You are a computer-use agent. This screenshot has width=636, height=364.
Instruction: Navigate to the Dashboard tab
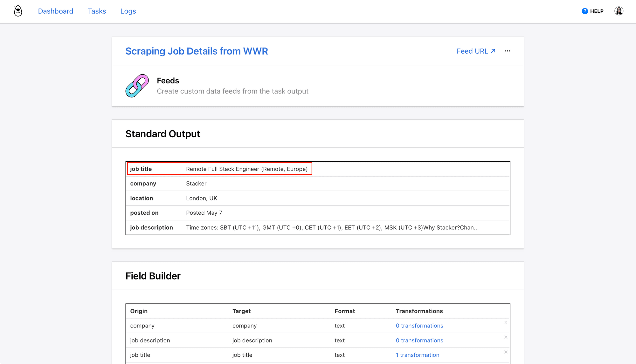pyautogui.click(x=56, y=11)
